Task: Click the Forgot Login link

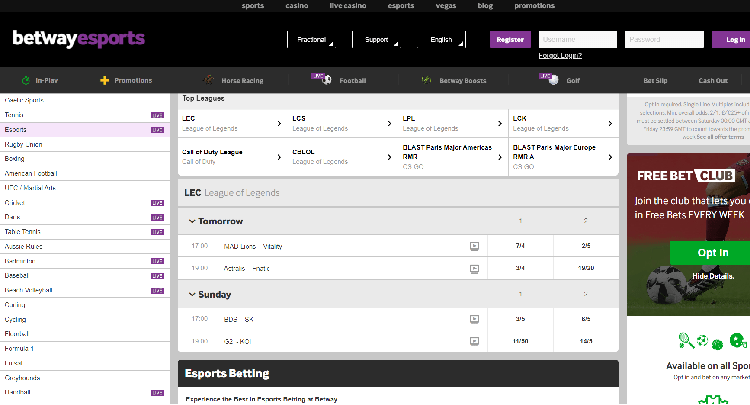Action: coord(560,56)
